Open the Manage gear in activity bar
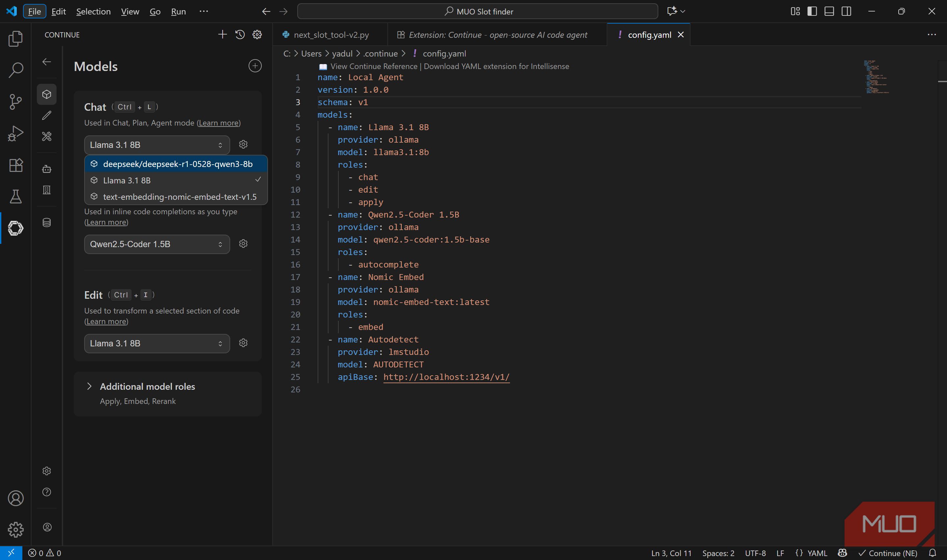The height and width of the screenshot is (560, 947). pos(15,529)
